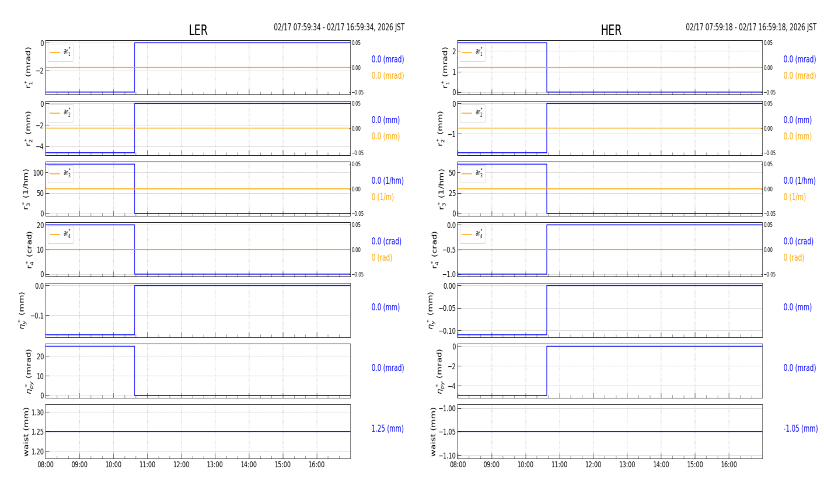Click the 15:00 tick on HER time axis
Screen dimensions: 824x504
694,465
